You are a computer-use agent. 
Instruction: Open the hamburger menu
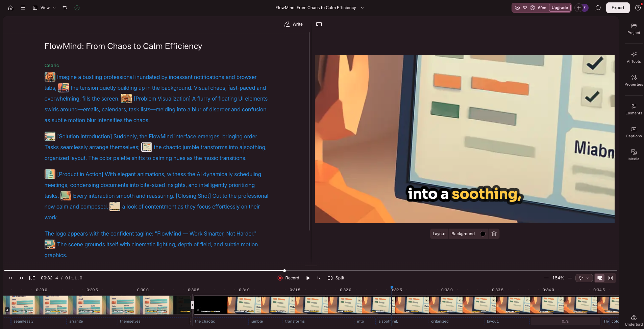pos(23,7)
